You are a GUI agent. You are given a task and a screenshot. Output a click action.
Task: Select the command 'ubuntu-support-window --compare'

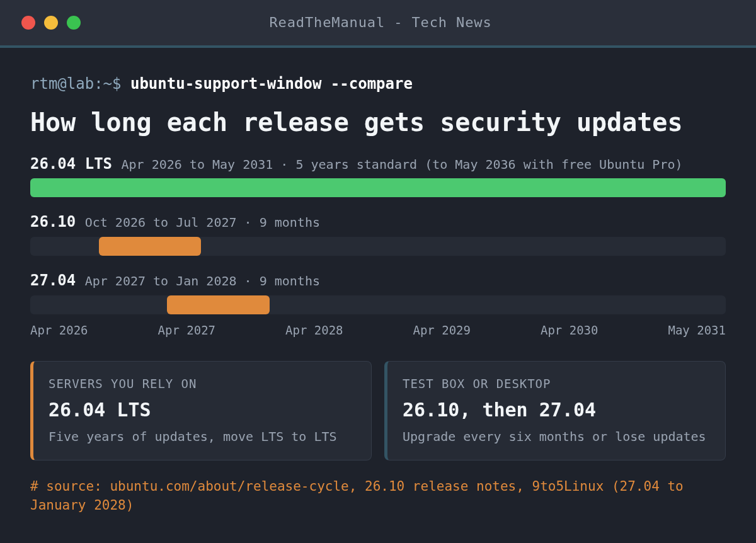click(x=272, y=84)
